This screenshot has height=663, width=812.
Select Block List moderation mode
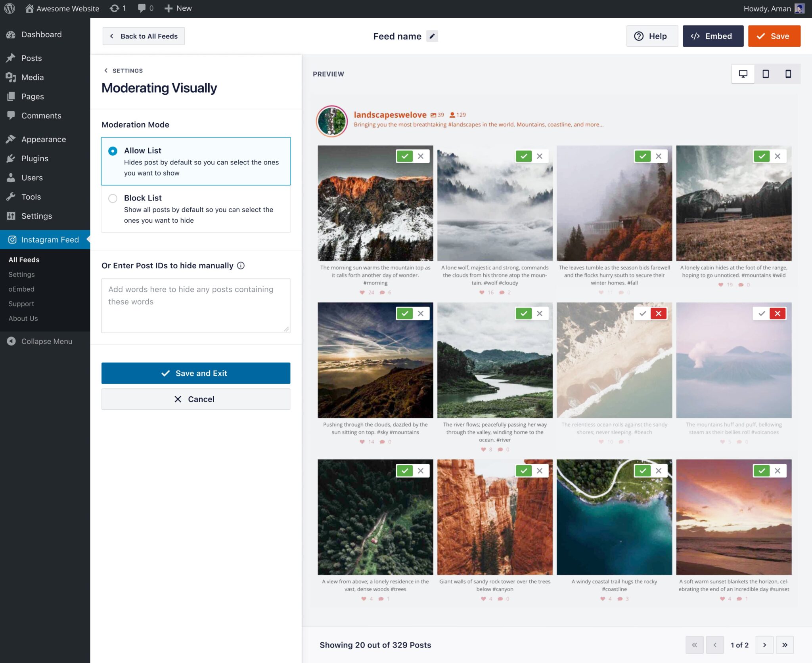(113, 198)
